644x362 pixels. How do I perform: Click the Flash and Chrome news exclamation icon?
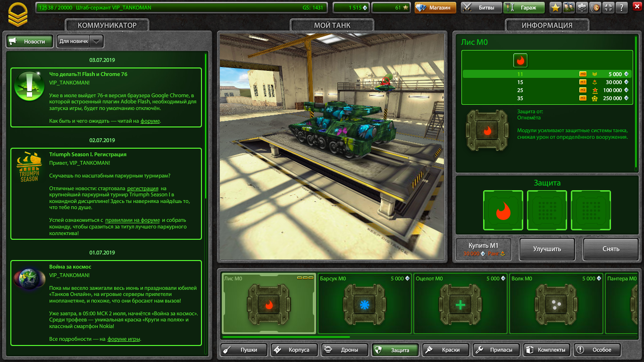pos(29,85)
